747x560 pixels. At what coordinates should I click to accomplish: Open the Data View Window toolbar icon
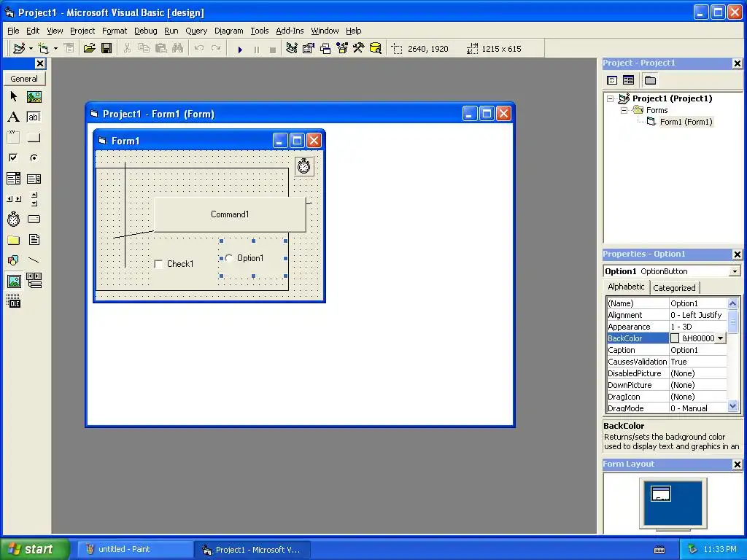click(376, 48)
